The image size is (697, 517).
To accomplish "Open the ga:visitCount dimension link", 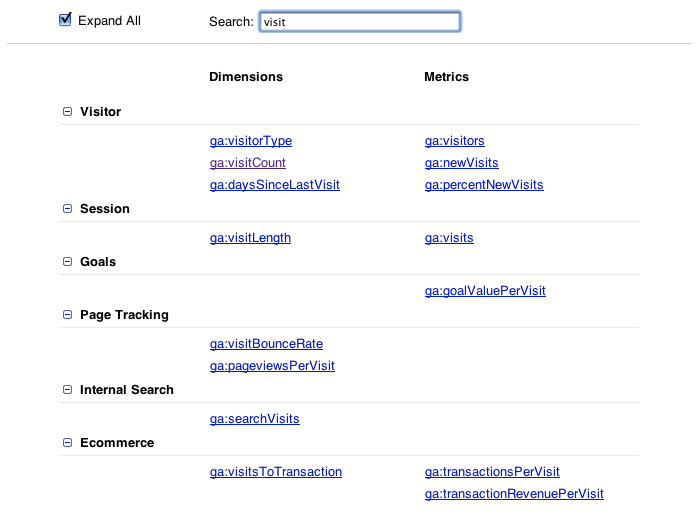I will coord(248,163).
